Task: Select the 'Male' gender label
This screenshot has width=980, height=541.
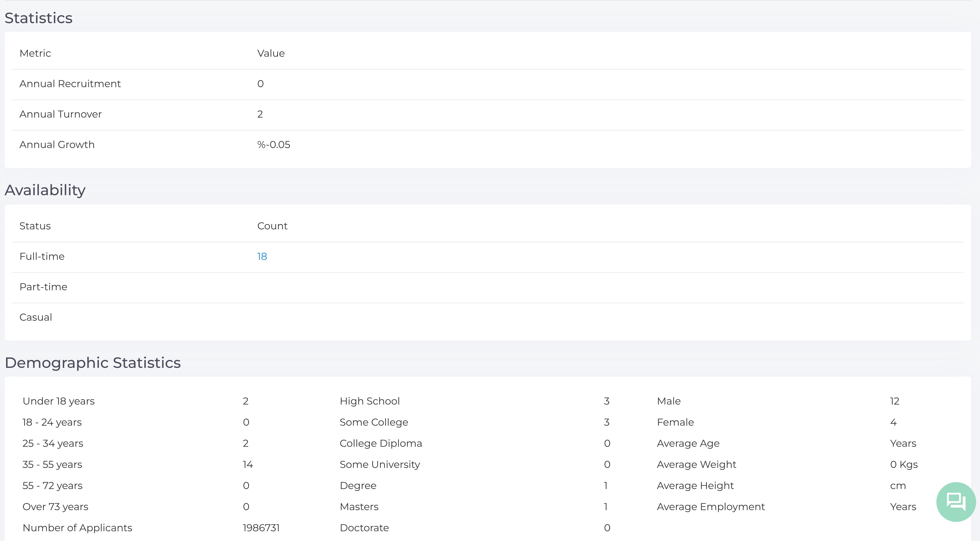Action: (x=669, y=401)
